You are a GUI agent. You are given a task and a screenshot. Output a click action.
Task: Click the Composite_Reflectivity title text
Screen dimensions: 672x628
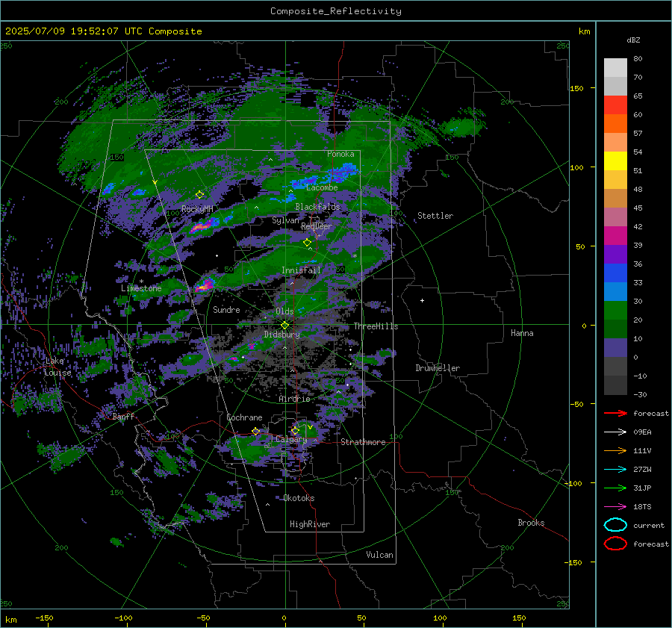(336, 11)
